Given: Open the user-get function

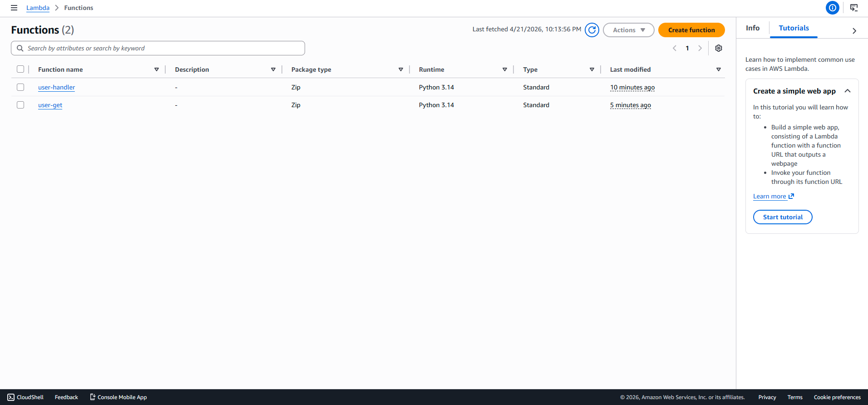Looking at the screenshot, I should (x=50, y=105).
